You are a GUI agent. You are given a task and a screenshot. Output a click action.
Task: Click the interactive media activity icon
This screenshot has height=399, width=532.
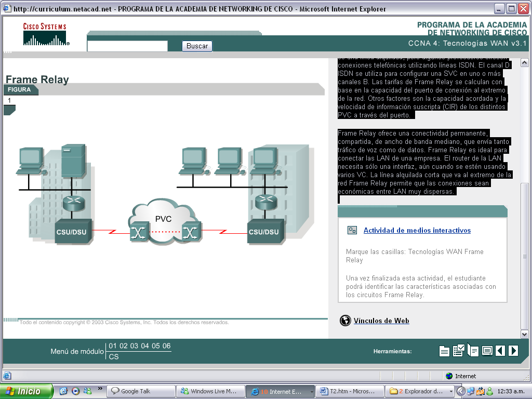tap(352, 230)
